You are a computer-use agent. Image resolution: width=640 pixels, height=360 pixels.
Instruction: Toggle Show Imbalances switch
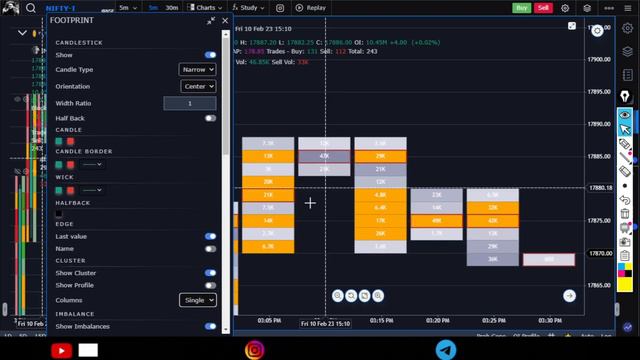point(211,326)
